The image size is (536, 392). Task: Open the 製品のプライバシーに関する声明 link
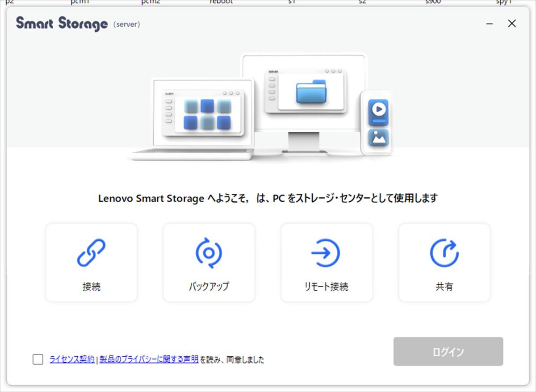click(x=149, y=359)
